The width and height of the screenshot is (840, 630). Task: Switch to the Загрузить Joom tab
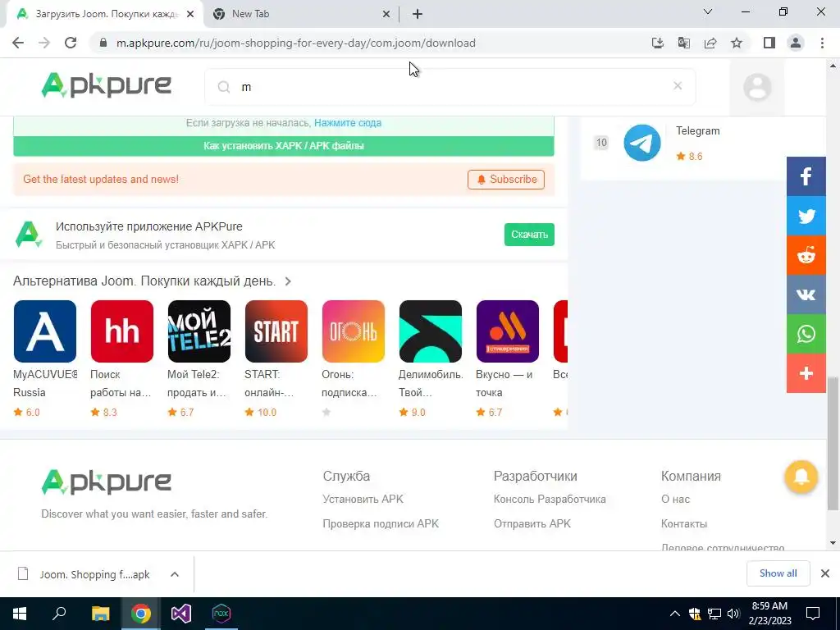pyautogui.click(x=104, y=14)
